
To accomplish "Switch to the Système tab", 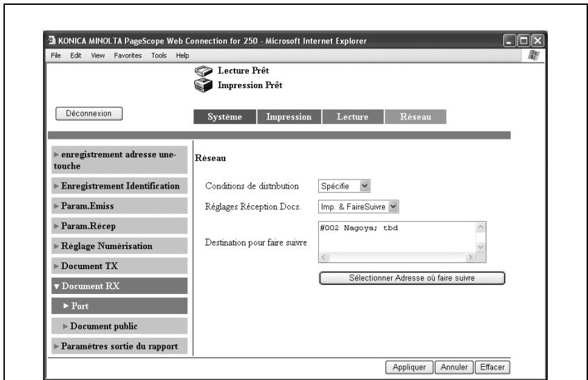I will [225, 116].
